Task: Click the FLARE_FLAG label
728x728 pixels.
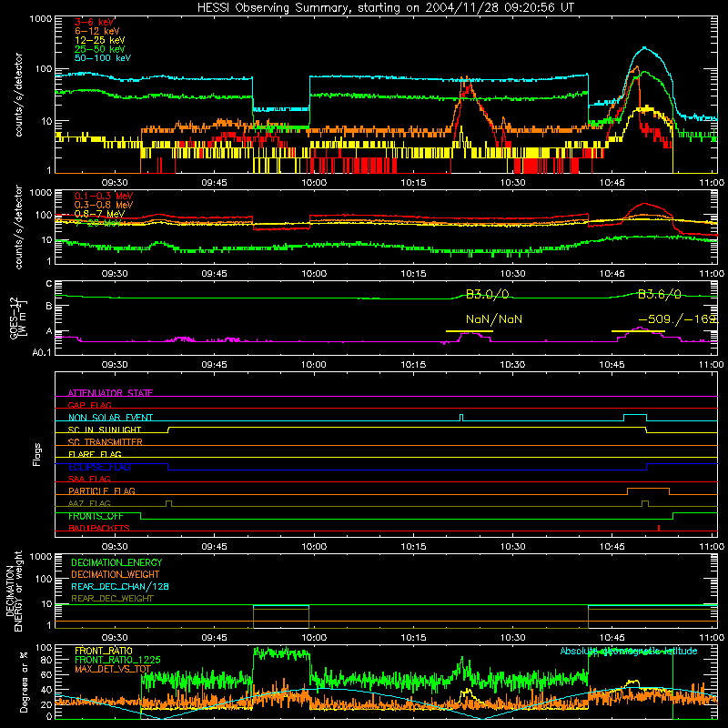Action: tap(95, 454)
